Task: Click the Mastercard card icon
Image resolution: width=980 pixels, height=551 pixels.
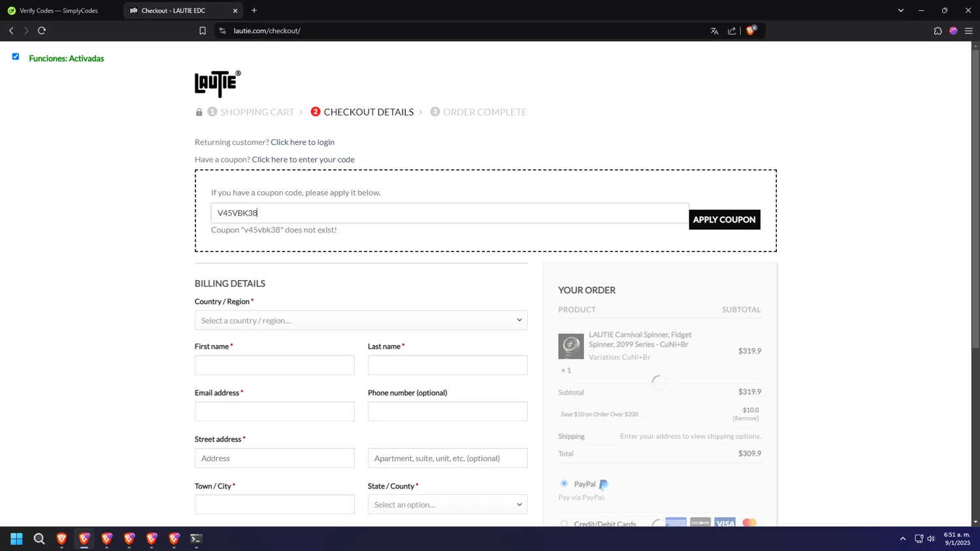Action: 749,522
